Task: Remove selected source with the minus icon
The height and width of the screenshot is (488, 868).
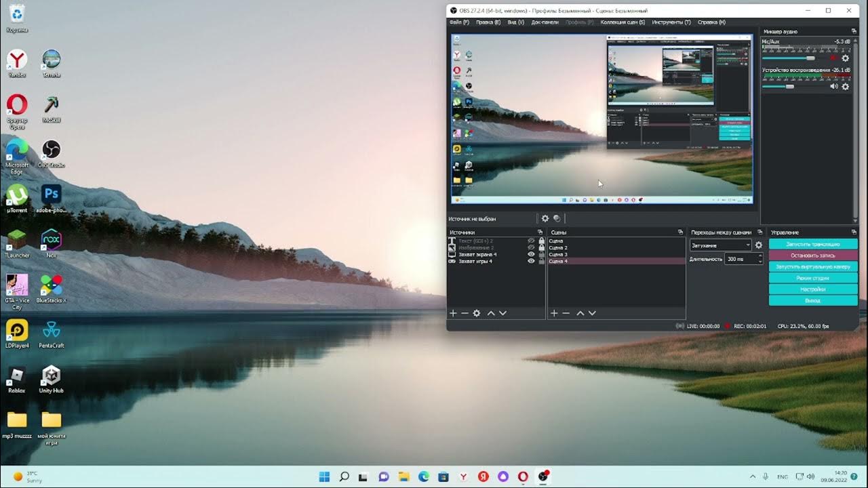Action: pyautogui.click(x=465, y=313)
